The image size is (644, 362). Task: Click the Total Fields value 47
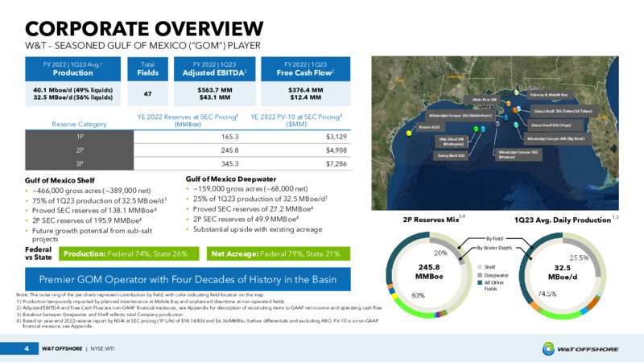pyautogui.click(x=148, y=93)
